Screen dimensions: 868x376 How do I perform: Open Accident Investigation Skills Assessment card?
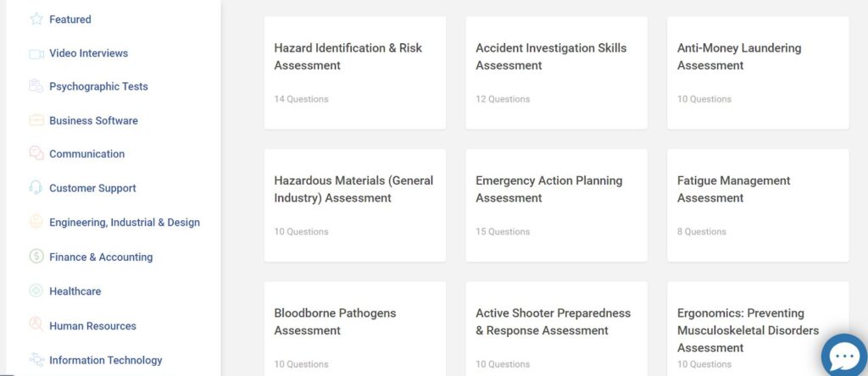556,73
